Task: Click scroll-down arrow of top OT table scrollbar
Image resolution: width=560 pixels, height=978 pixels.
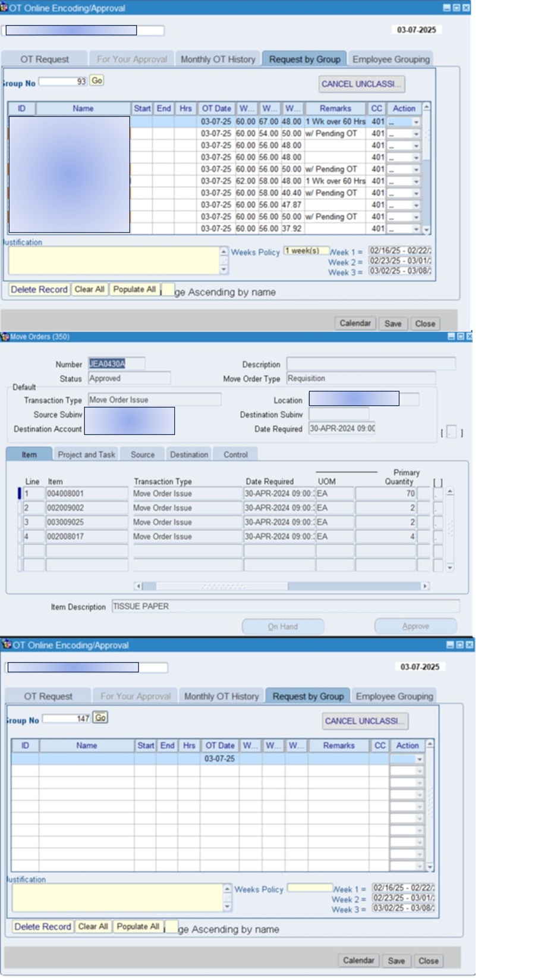Action: coord(426,230)
